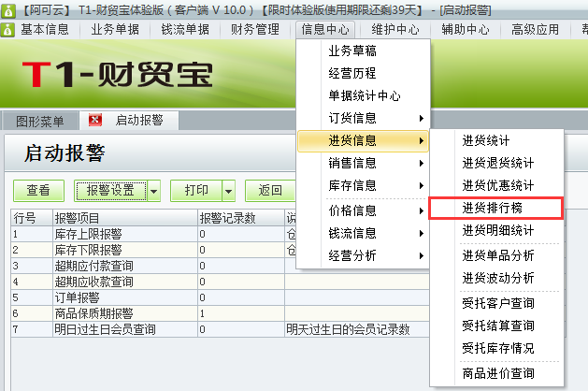
Task: Select 经营历程 menu entry
Action: click(x=363, y=73)
